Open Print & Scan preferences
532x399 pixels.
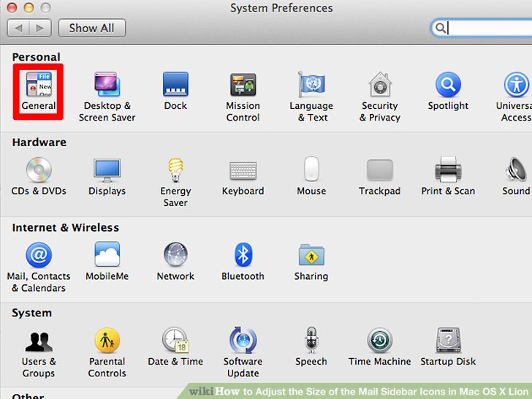click(448, 176)
